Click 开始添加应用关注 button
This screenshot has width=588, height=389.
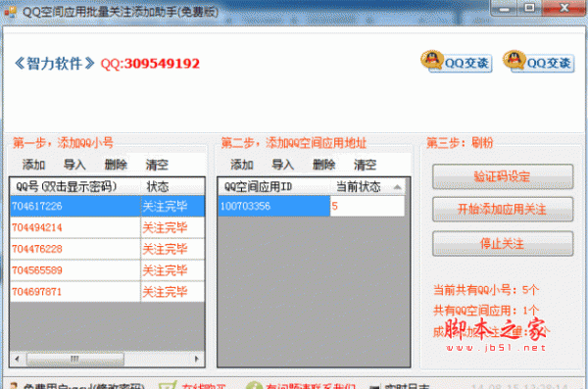pos(503,210)
